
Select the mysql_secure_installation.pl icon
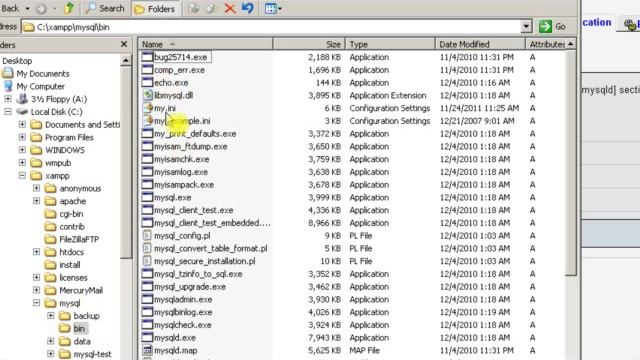(147, 261)
